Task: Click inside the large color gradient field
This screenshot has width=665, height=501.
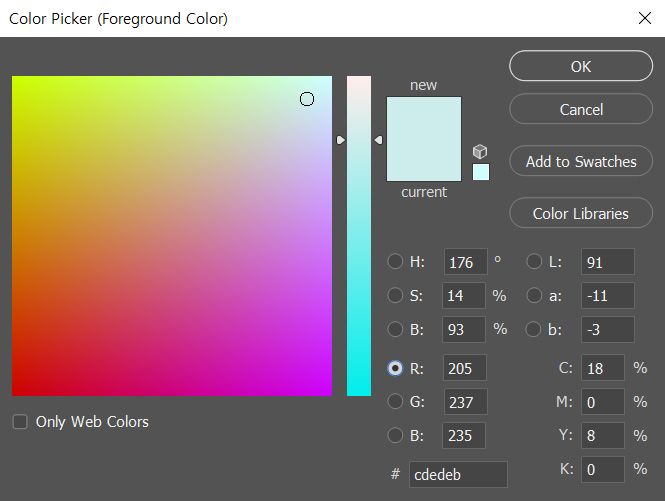Action: coord(171,236)
